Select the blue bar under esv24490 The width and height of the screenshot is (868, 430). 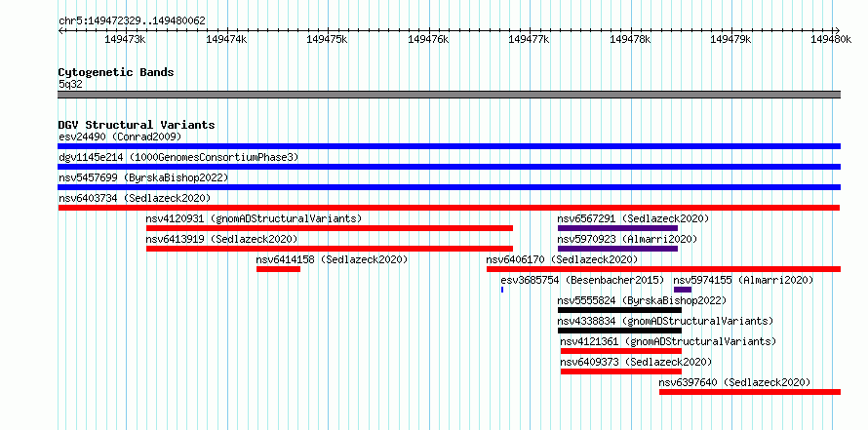449,146
